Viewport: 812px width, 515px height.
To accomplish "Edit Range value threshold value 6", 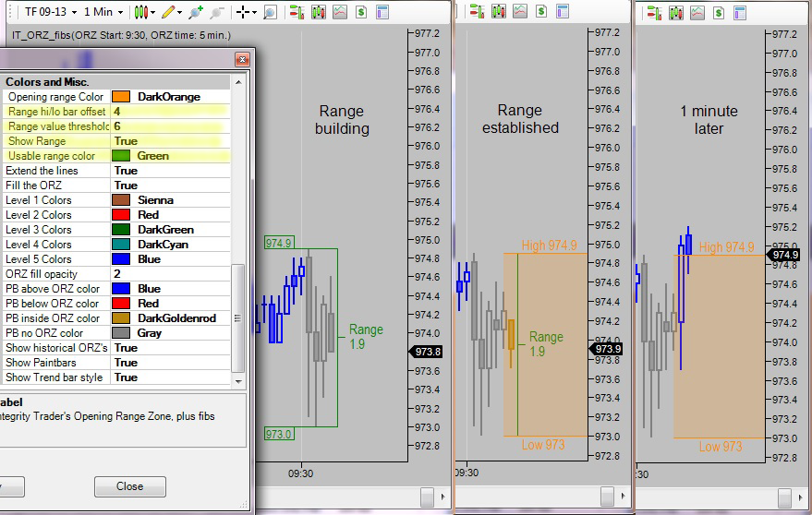I will click(x=170, y=126).
